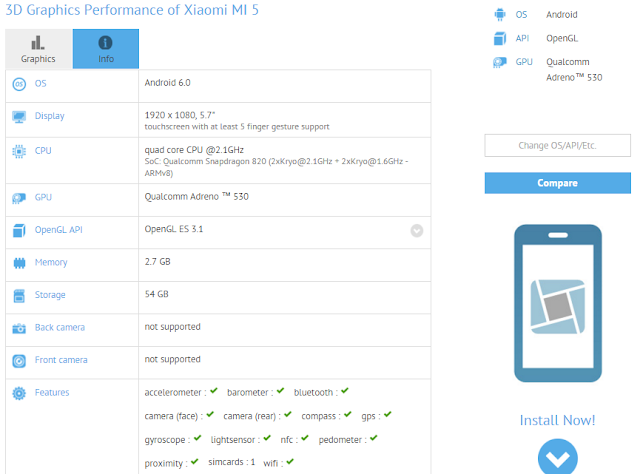
Task: Click the wifi checkmark
Action: [290, 462]
